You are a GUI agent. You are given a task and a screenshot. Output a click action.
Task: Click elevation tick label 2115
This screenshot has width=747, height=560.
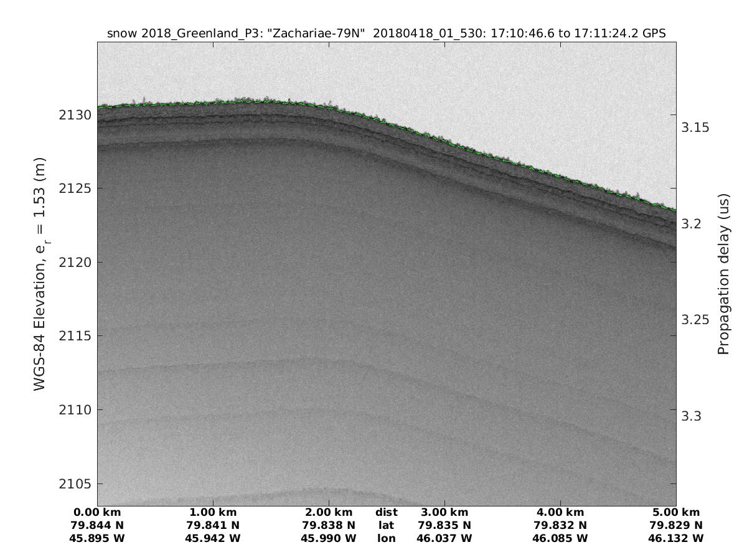(76, 336)
